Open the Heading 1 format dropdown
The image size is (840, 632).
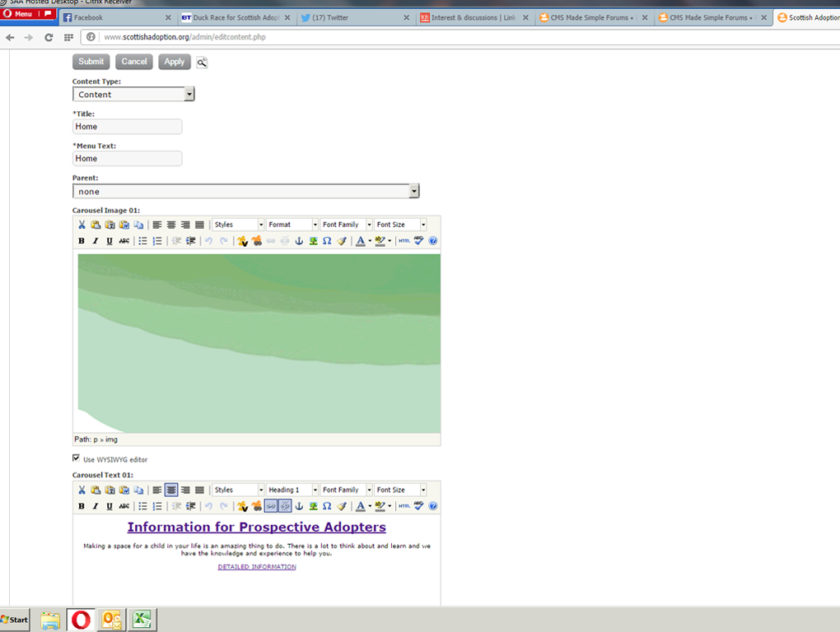[x=292, y=490]
